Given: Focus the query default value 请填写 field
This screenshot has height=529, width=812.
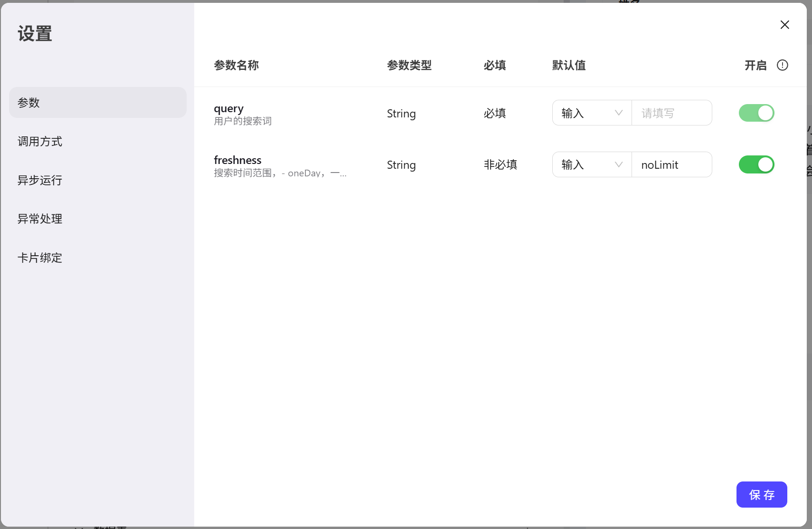Looking at the screenshot, I should pos(671,113).
